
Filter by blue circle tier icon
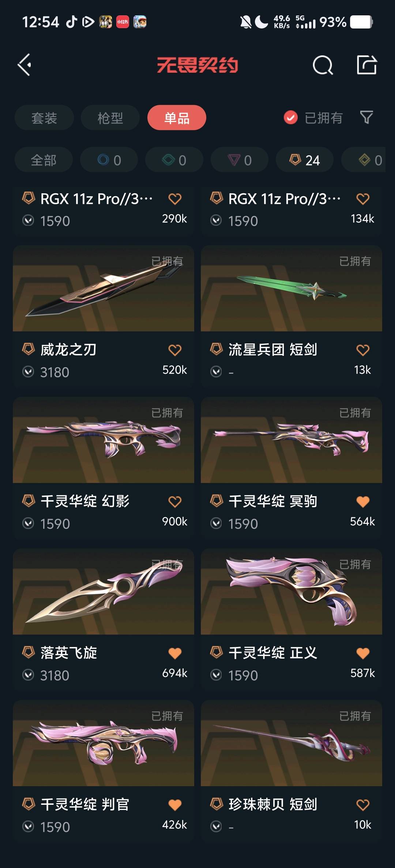(x=109, y=160)
